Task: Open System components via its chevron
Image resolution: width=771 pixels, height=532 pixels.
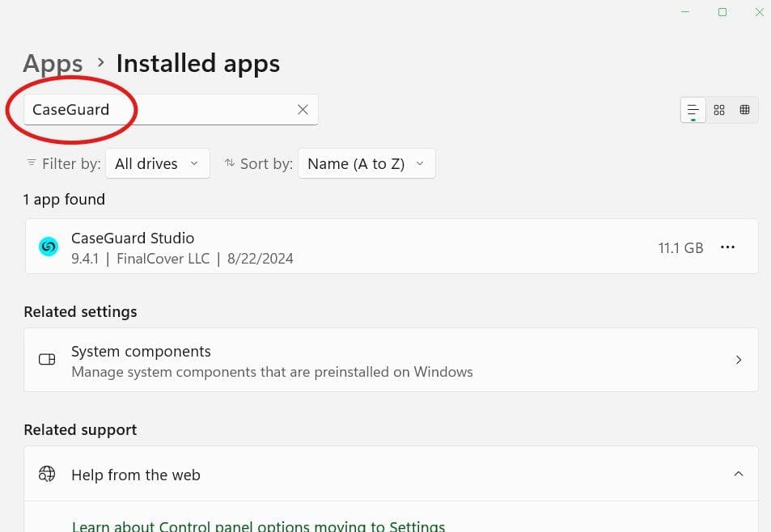Action: 738,360
